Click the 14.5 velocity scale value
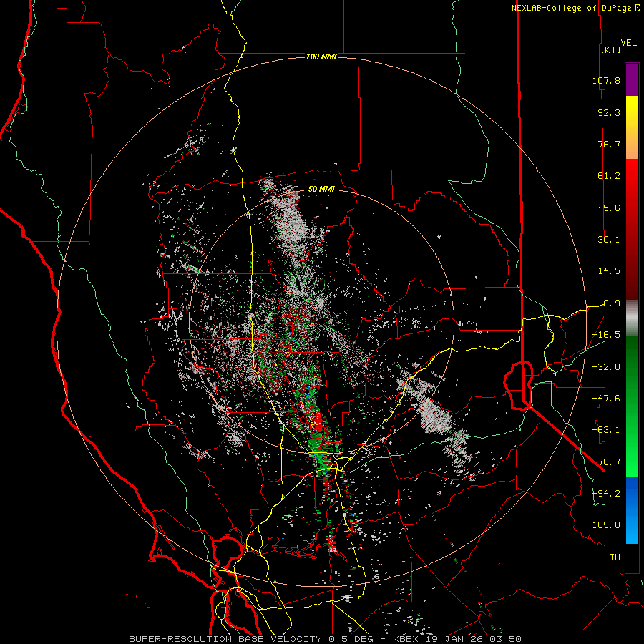 tap(609, 271)
